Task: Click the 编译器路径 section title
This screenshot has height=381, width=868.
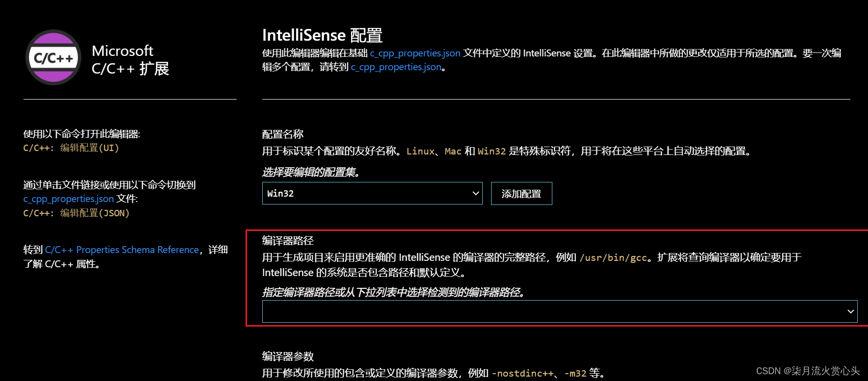Action: [288, 240]
